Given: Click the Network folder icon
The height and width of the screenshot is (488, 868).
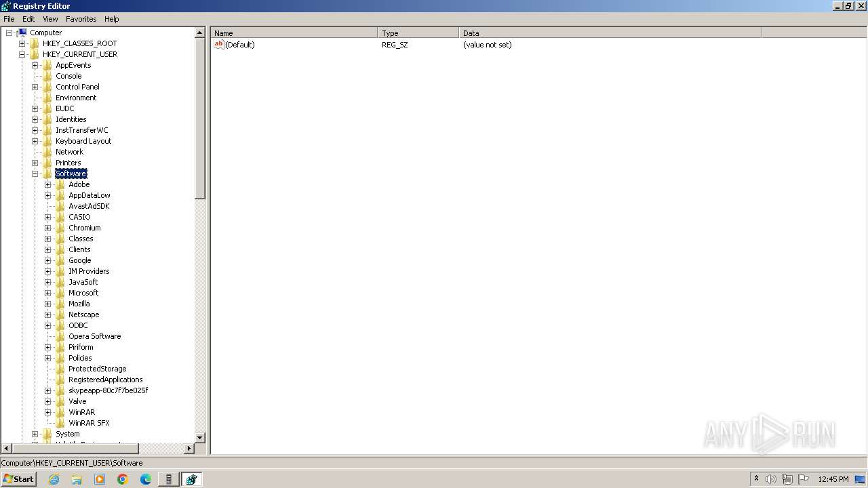Looking at the screenshot, I should coord(47,152).
